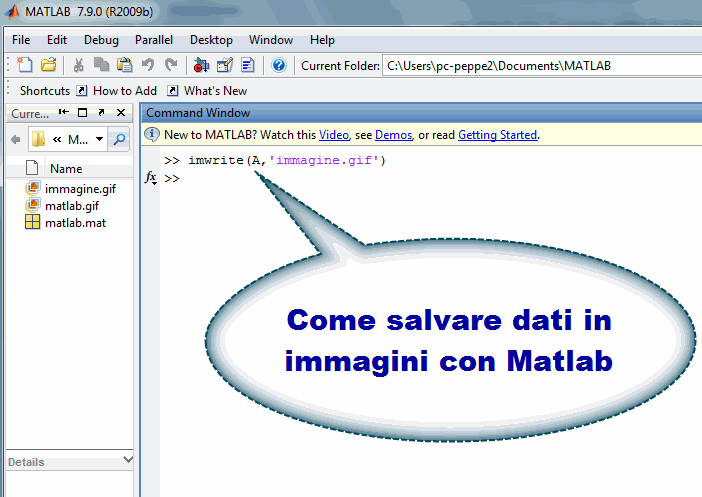
Task: Click the Curre... panel title
Action: [x=30, y=113]
